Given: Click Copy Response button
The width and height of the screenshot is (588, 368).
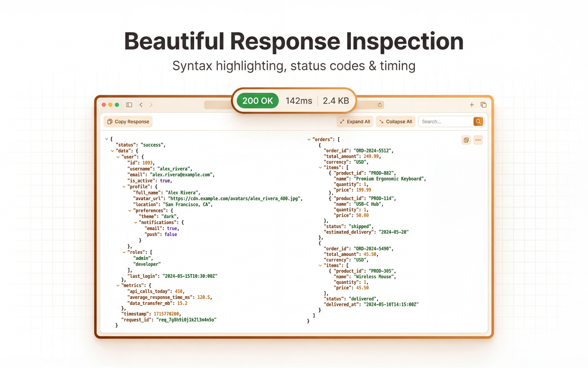Looking at the screenshot, I should (x=128, y=121).
